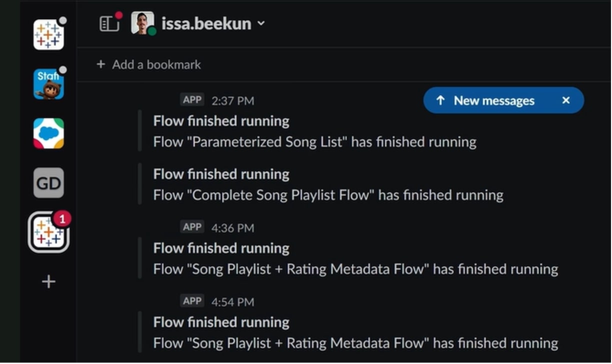Image resolution: width=612 pixels, height=364 pixels.
Task: Switch to the Staff workspace icon
Action: [48, 84]
